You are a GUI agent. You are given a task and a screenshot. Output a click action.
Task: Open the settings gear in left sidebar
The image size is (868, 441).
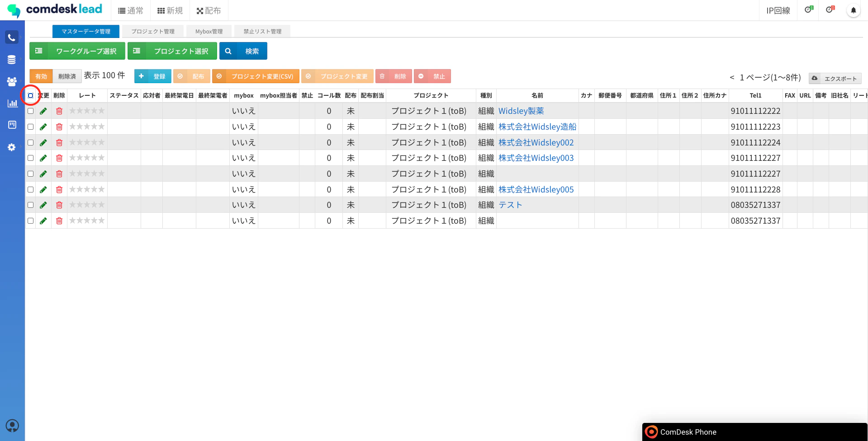[12, 147]
